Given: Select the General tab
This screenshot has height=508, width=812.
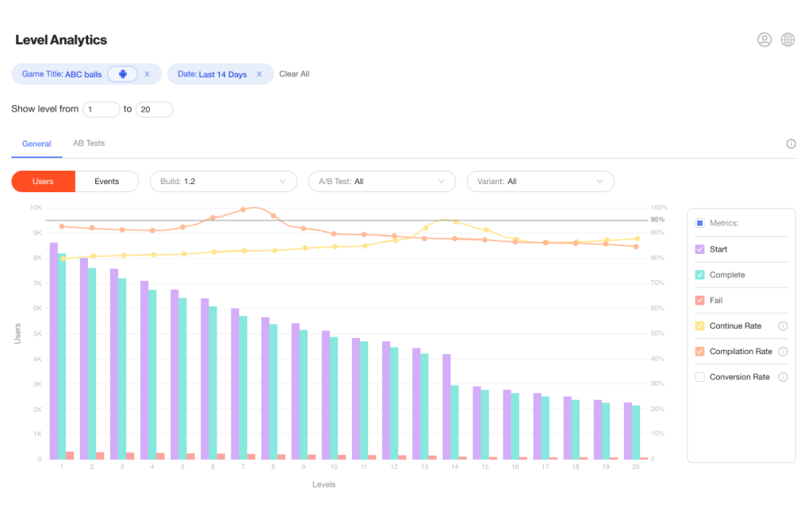Looking at the screenshot, I should (36, 144).
